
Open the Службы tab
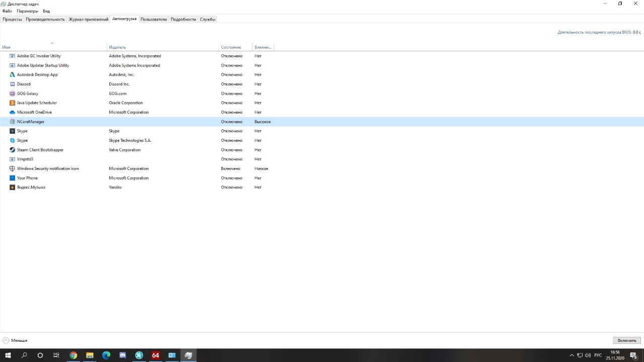point(207,19)
